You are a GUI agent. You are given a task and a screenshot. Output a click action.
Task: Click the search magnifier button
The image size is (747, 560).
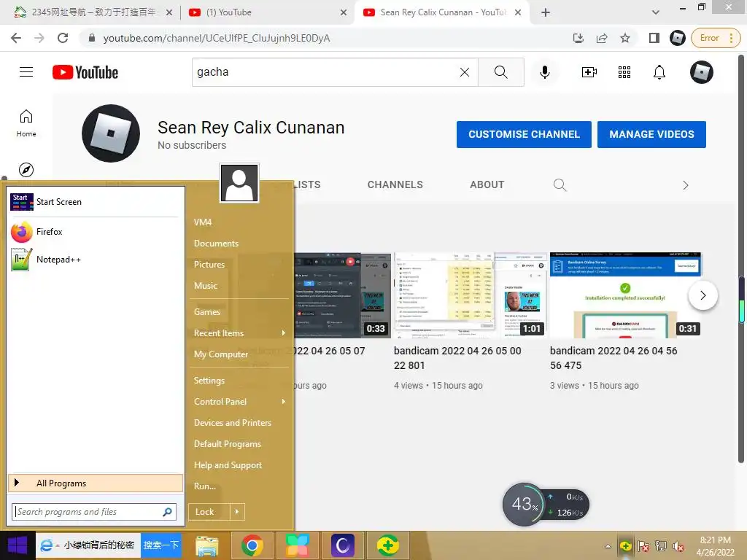(x=500, y=72)
